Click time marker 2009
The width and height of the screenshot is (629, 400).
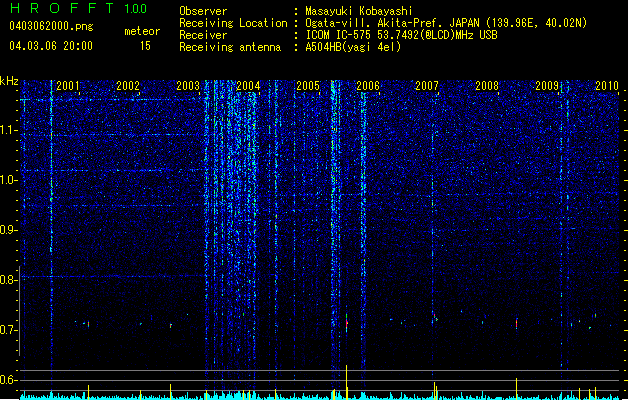pos(547,85)
